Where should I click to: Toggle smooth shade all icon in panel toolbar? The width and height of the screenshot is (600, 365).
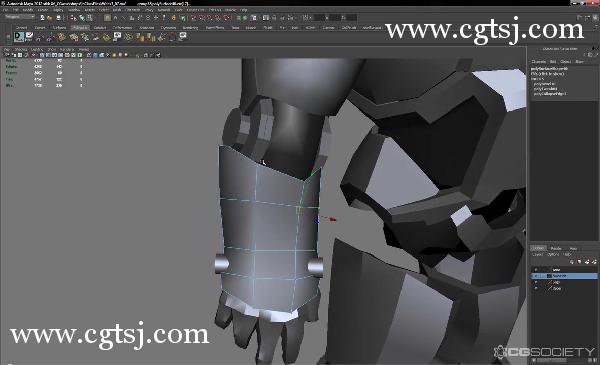[x=95, y=55]
